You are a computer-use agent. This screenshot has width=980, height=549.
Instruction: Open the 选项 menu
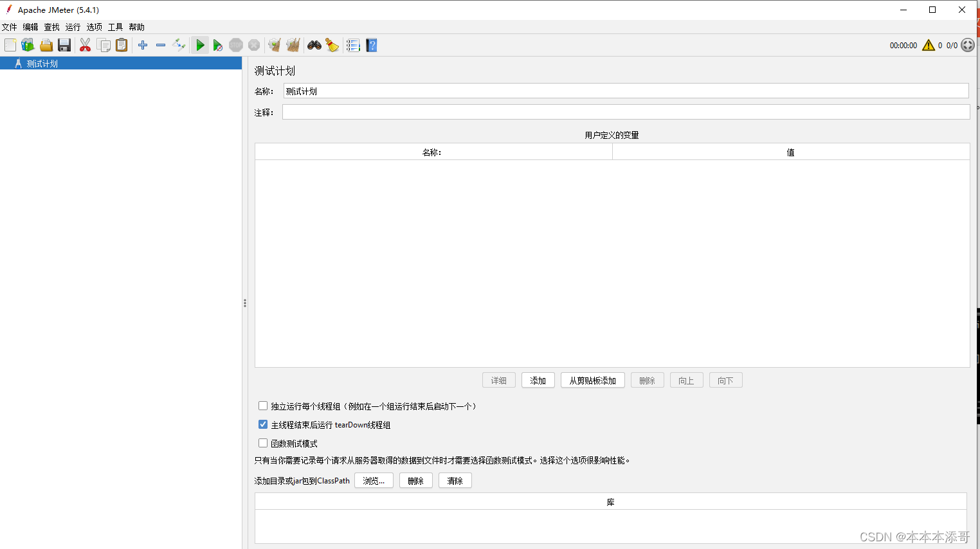[x=95, y=27]
